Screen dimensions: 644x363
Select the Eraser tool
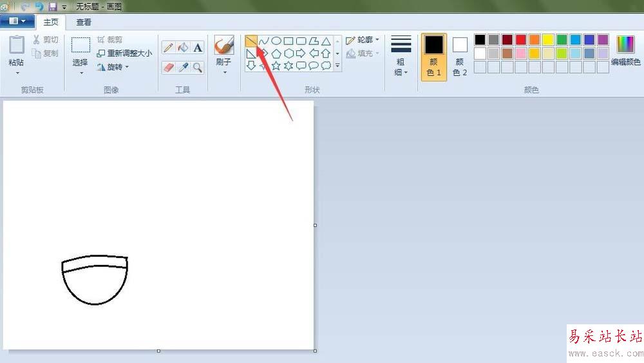[168, 68]
